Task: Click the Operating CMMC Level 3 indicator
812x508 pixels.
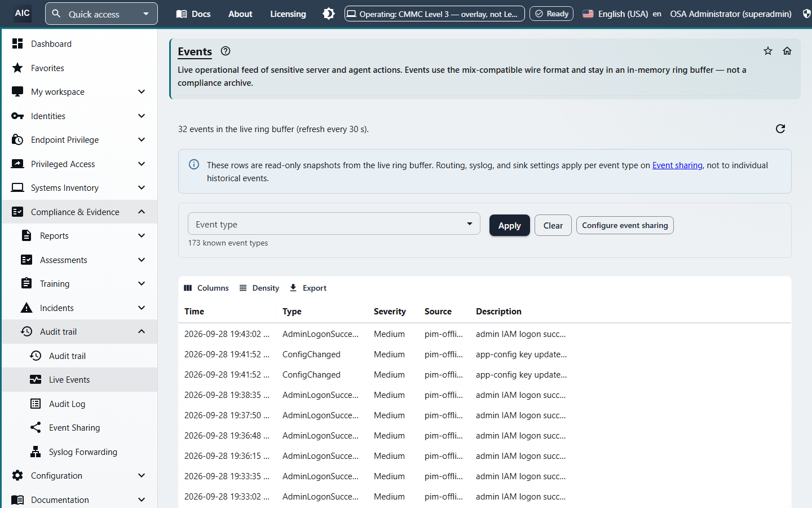Action: (435, 14)
